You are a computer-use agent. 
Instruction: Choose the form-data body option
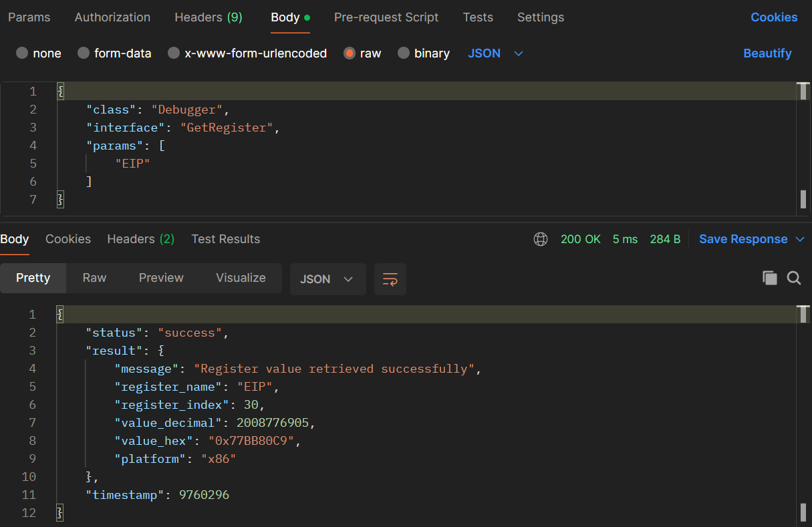tap(84, 53)
